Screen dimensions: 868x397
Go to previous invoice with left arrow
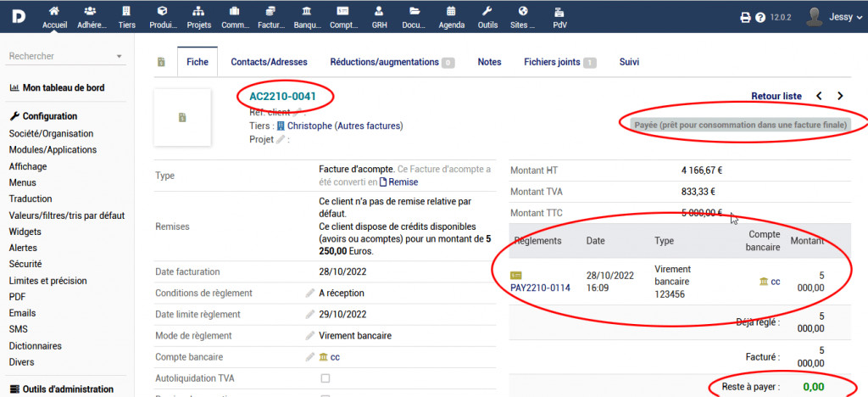pos(819,96)
